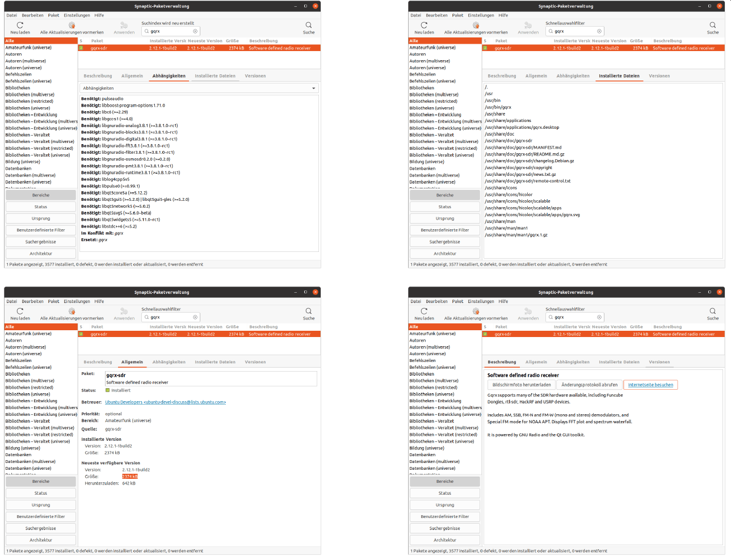Click Neu laden icon in the Abhängigkeiten window
Image resolution: width=731 pixels, height=560 pixels.
(x=20, y=25)
